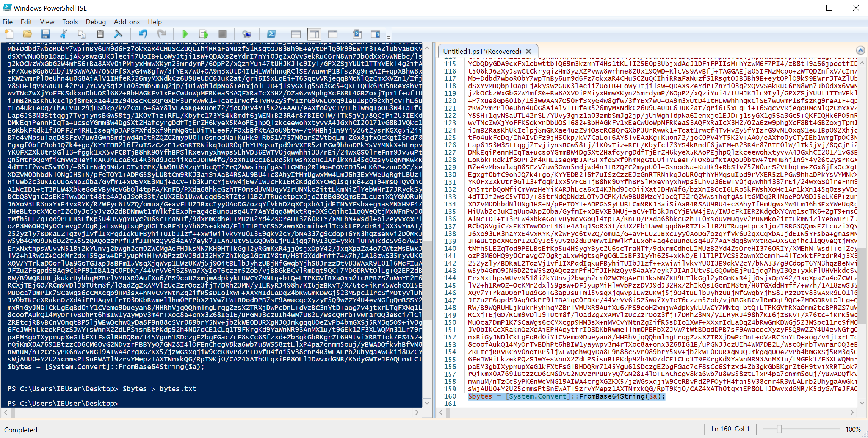Show script pane on top layout icon
868x438 pixels.
pyautogui.click(x=296, y=34)
